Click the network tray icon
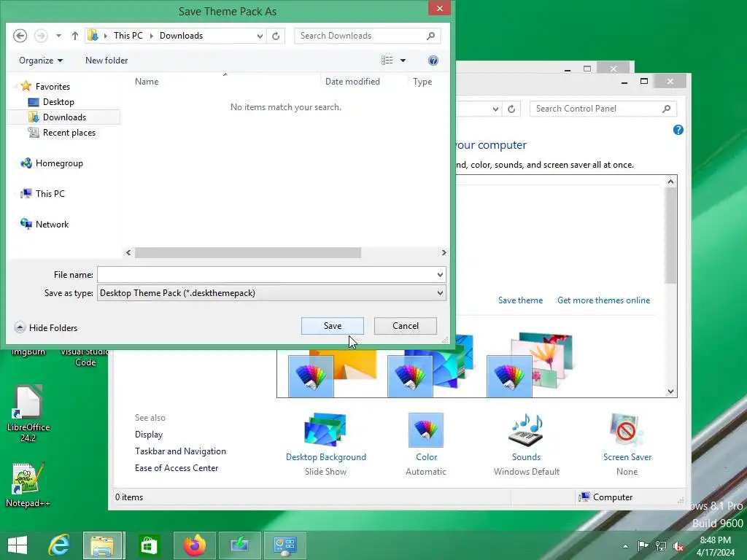Screen dimensions: 747x560 point(661,545)
